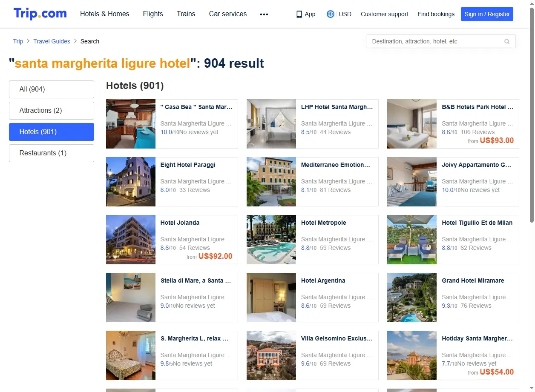Viewport: 535px width, 392px height.
Task: Open Hotels & Homes menu
Action: click(105, 14)
